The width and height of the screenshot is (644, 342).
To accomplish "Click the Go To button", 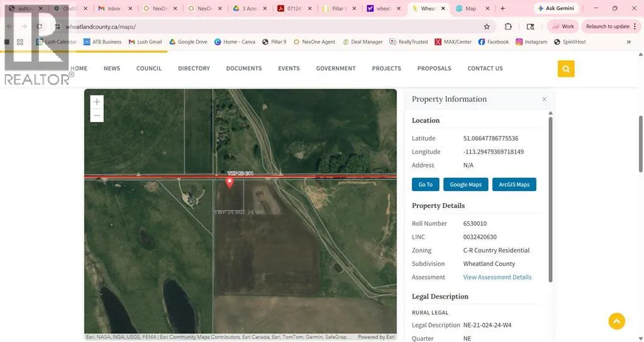I will click(425, 184).
